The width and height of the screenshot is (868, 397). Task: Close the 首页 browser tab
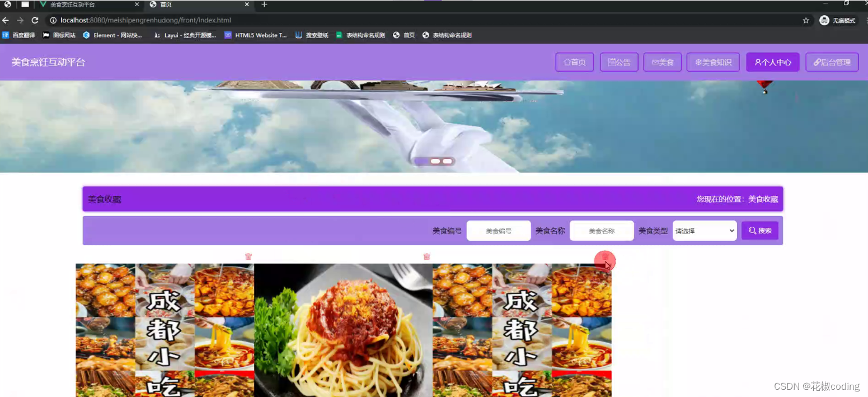[x=247, y=4]
